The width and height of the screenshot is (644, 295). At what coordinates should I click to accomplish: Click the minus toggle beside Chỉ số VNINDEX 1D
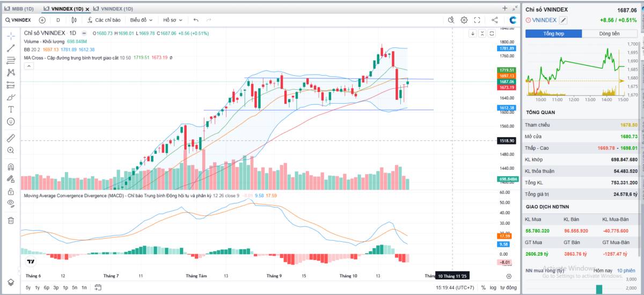83,33
